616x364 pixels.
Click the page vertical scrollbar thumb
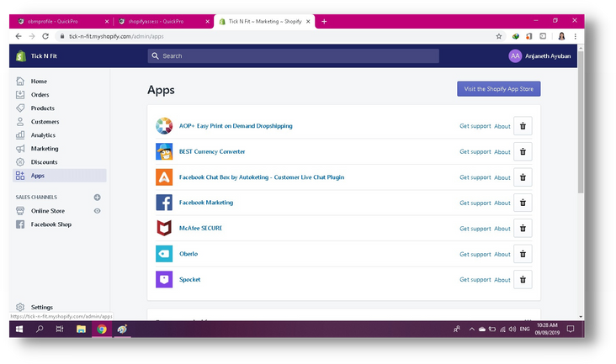(x=581, y=122)
